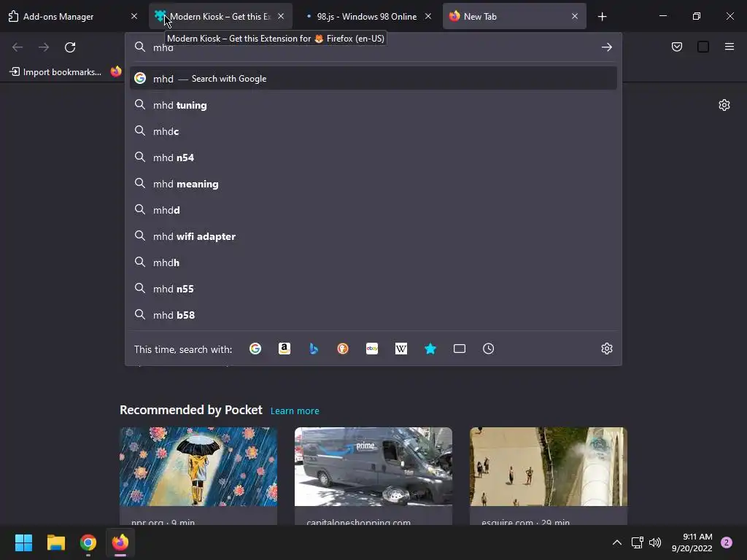Screen dimensions: 747x560
Task: Close the New Tab tab
Action: click(x=575, y=16)
